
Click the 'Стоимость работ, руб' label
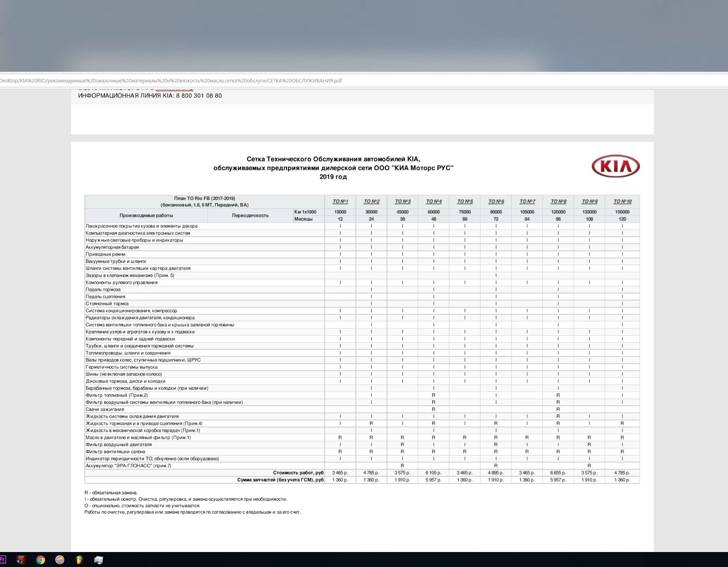(x=298, y=473)
